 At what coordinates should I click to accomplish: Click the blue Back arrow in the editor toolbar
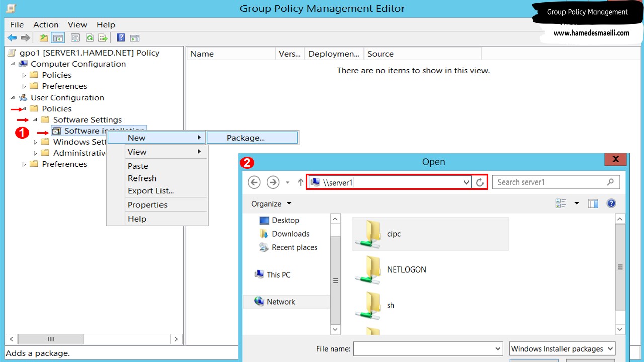pyautogui.click(x=12, y=38)
